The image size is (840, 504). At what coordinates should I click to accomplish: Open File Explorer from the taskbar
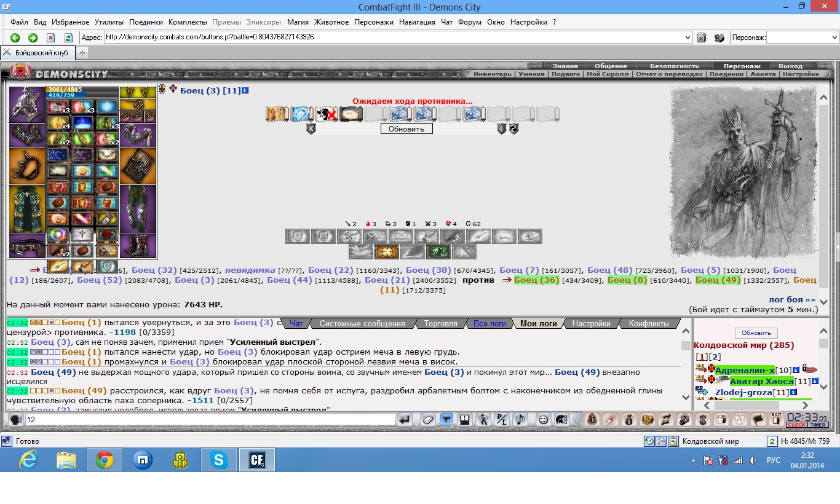[66, 460]
